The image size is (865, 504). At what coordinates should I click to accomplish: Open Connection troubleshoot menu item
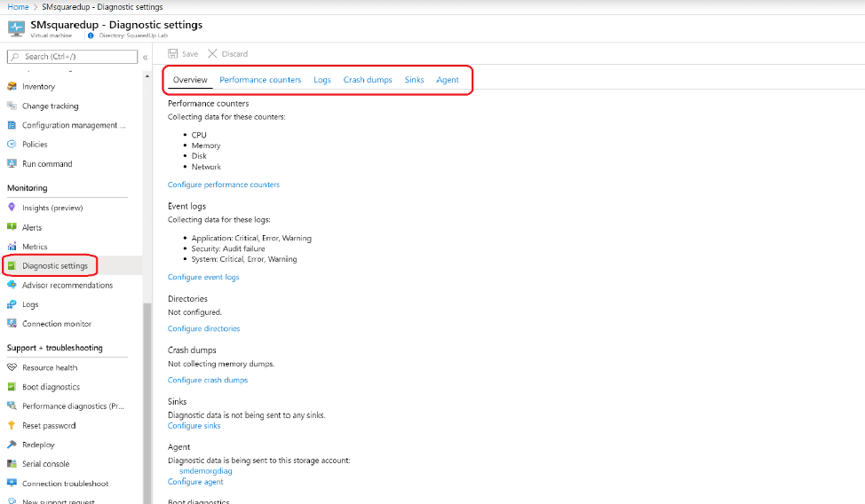(65, 484)
